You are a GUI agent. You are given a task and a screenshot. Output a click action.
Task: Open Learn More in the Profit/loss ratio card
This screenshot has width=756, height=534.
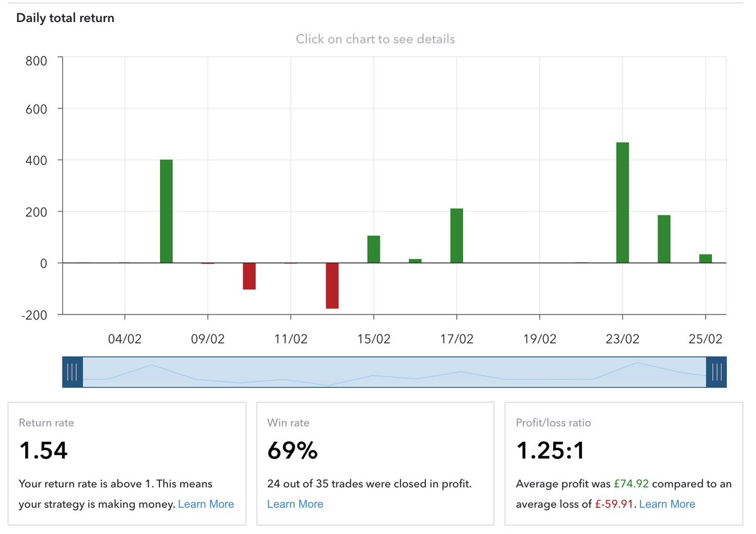667,504
